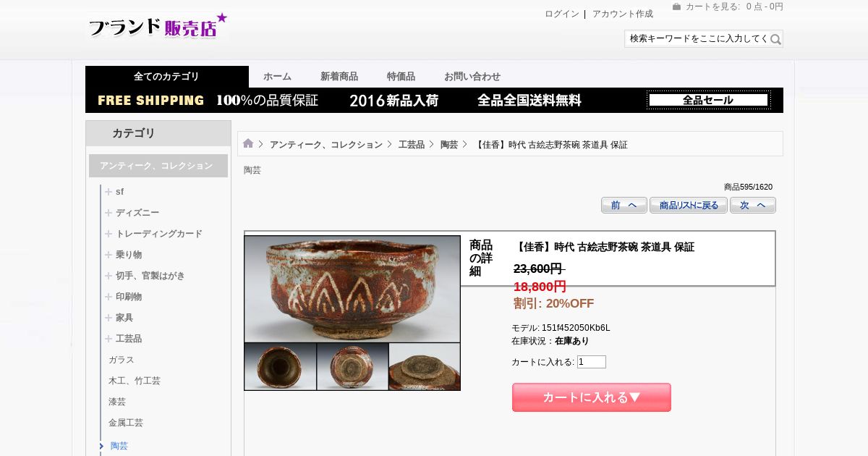This screenshot has height=456, width=868.
Task: Click the 商品リストに戻る button
Action: pyautogui.click(x=689, y=206)
